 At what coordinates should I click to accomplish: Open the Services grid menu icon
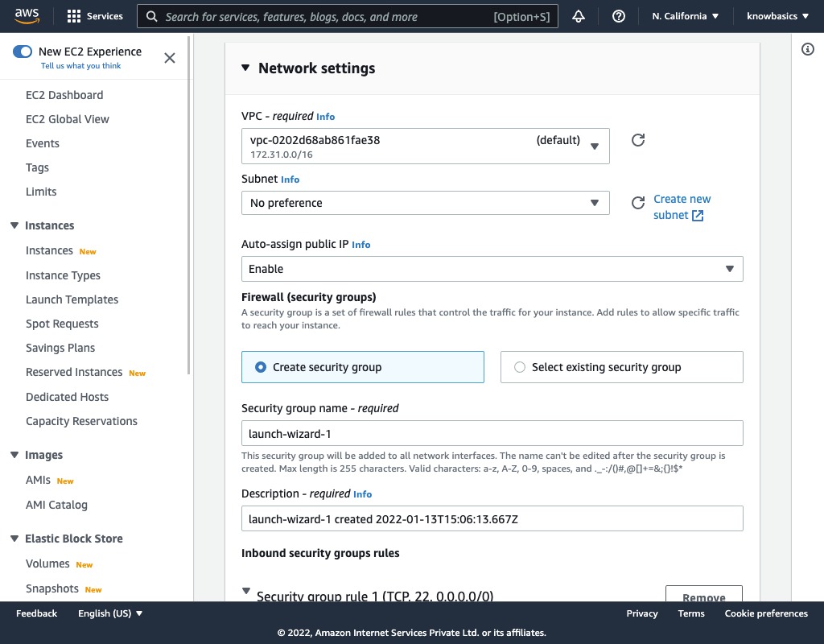pyautogui.click(x=74, y=16)
